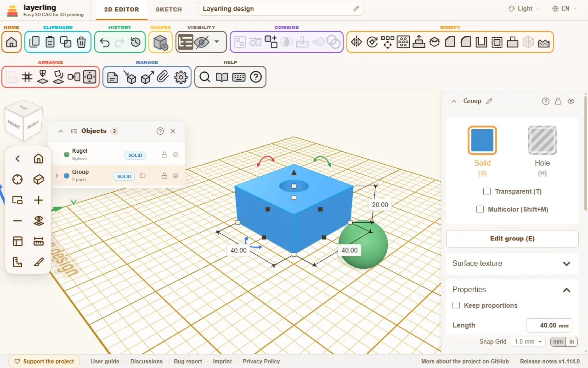Enable the Multicolor (Shift+M) checkbox
The width and height of the screenshot is (588, 368).
click(480, 209)
